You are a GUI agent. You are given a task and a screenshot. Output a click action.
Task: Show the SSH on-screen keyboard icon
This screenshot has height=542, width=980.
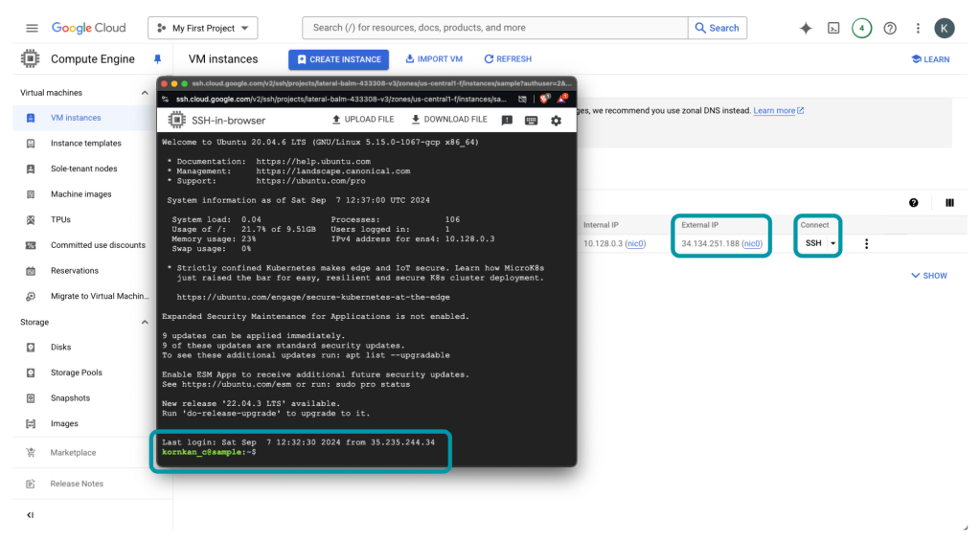tap(531, 121)
